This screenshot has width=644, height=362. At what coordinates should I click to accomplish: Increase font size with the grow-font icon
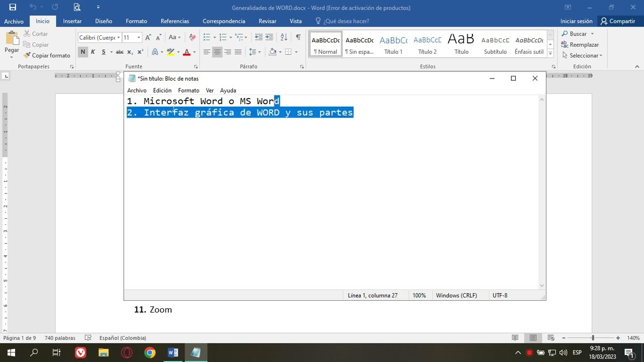tap(148, 37)
